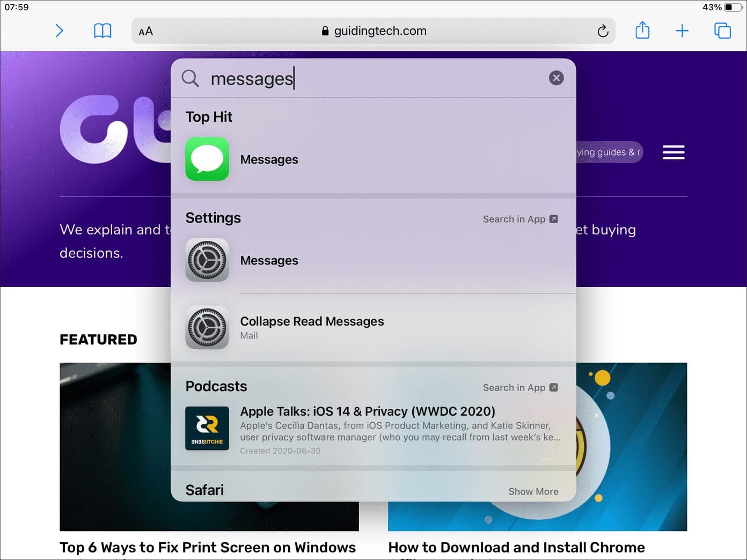The image size is (747, 560).
Task: Open Collapse Read Messages setting
Action: pyautogui.click(x=373, y=328)
